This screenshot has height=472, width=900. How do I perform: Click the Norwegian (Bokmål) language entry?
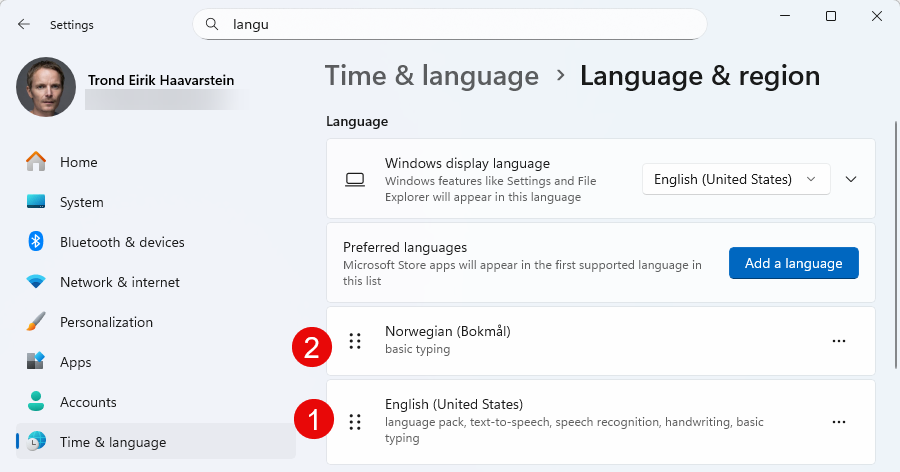click(600, 341)
